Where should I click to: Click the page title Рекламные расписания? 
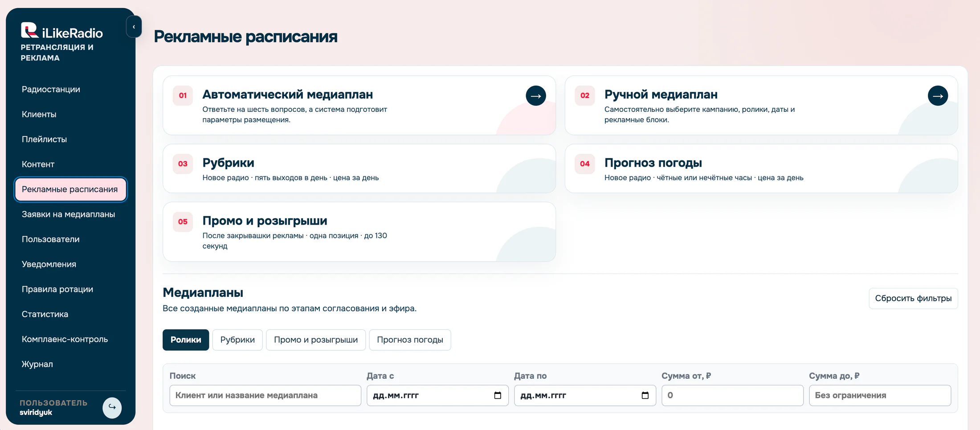click(245, 37)
